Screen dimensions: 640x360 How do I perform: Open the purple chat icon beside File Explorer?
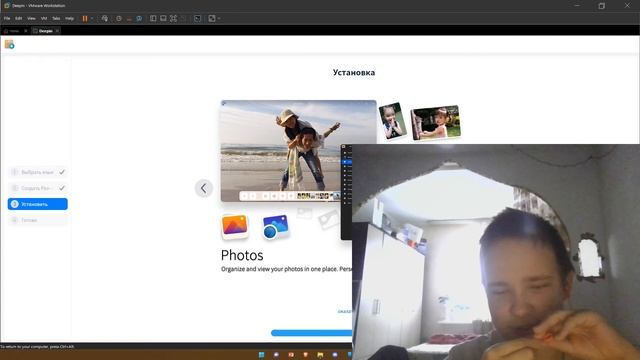[335, 355]
